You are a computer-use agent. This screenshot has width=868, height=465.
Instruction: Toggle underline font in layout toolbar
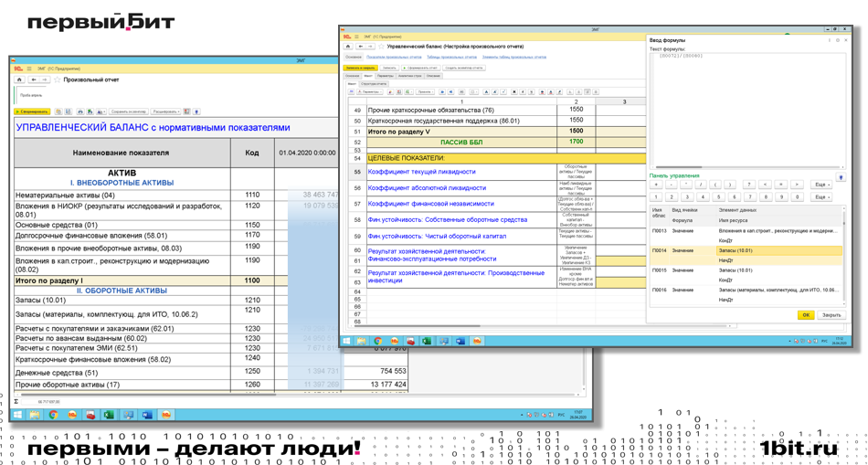(532, 92)
